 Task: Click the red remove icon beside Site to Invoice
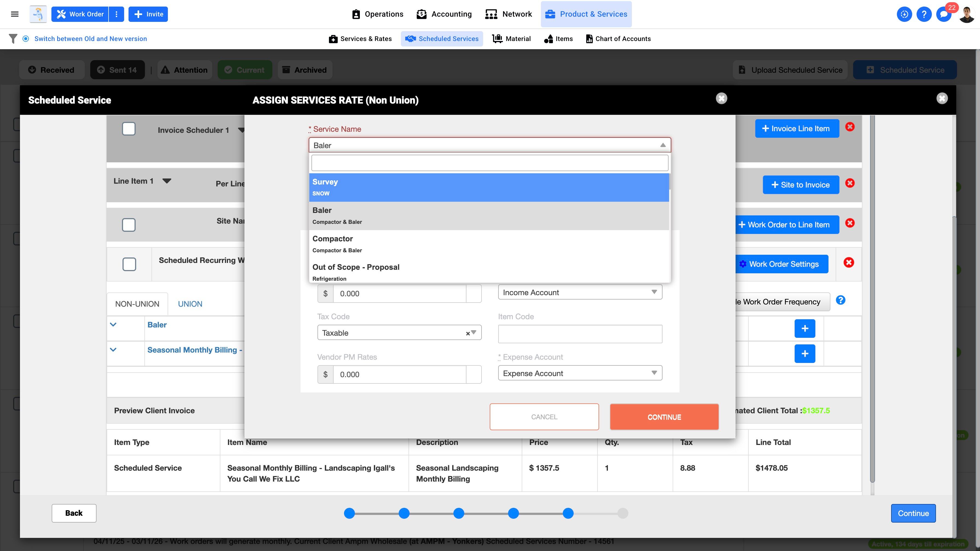850,183
